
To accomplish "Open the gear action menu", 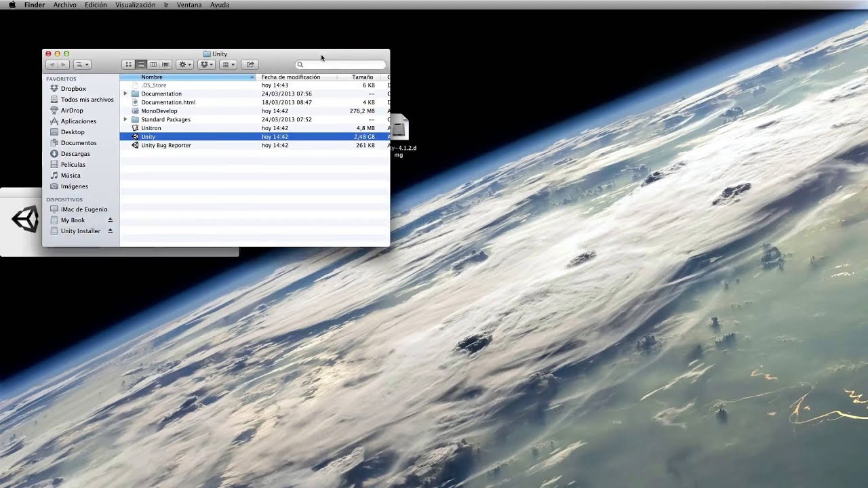I will click(x=184, y=64).
